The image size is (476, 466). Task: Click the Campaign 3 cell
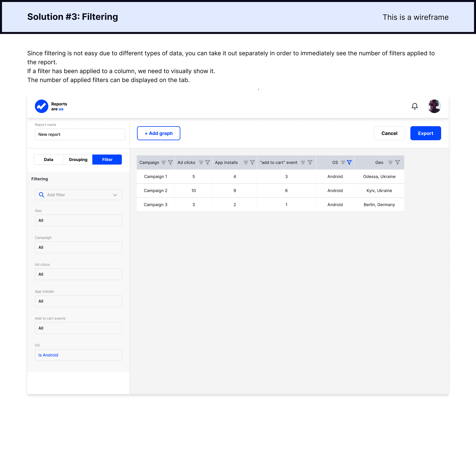tap(156, 205)
